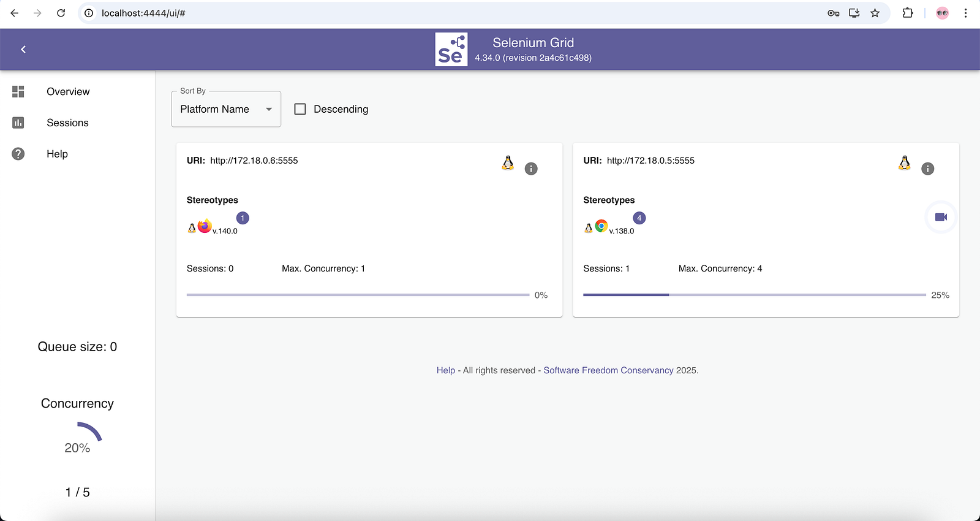Open the Overview dashboard icon

coord(18,91)
